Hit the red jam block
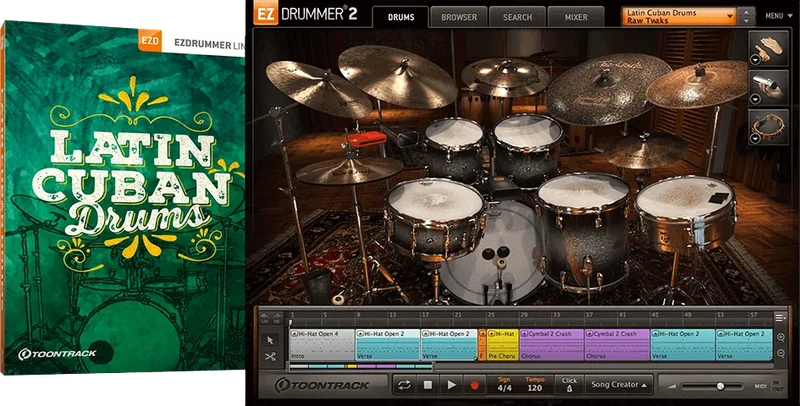 tap(366, 139)
